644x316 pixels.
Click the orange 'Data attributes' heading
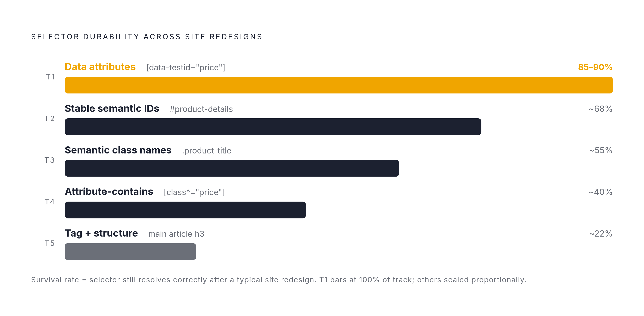pyautogui.click(x=100, y=67)
